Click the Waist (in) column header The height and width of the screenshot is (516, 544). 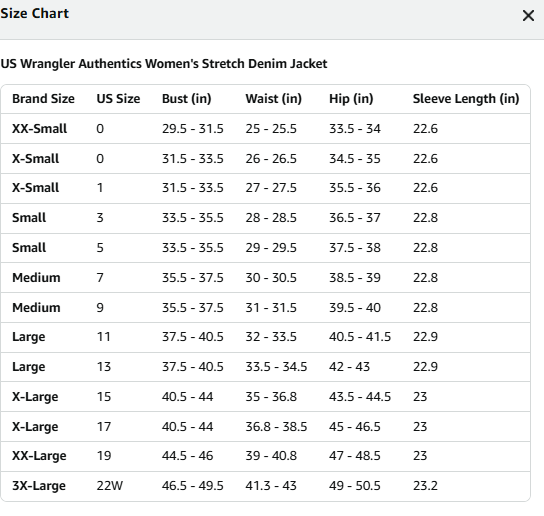[x=273, y=99]
